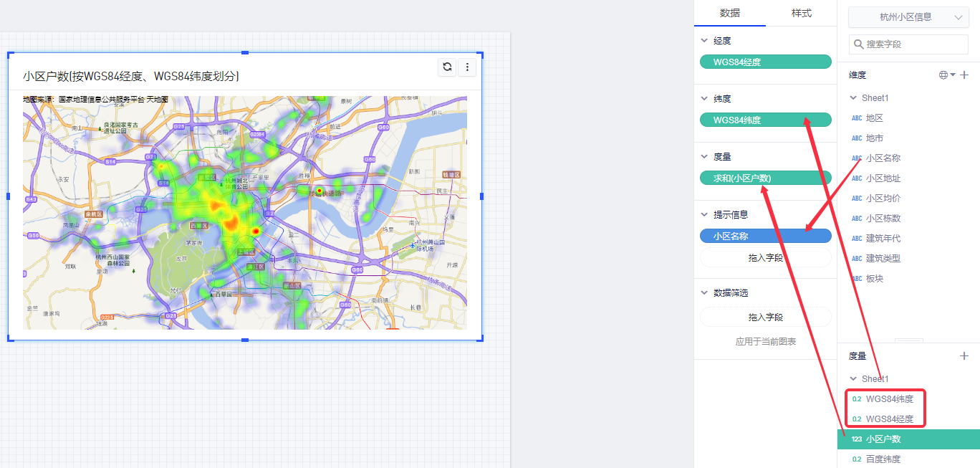Select the 小区户数 measure field
Viewport: 980px width, 468px height.
(x=883, y=439)
